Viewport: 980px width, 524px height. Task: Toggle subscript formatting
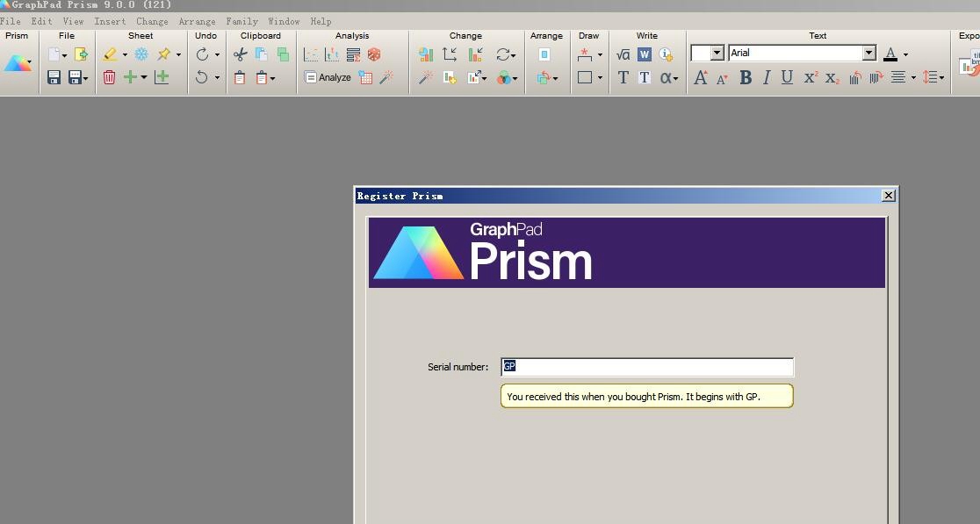(832, 77)
